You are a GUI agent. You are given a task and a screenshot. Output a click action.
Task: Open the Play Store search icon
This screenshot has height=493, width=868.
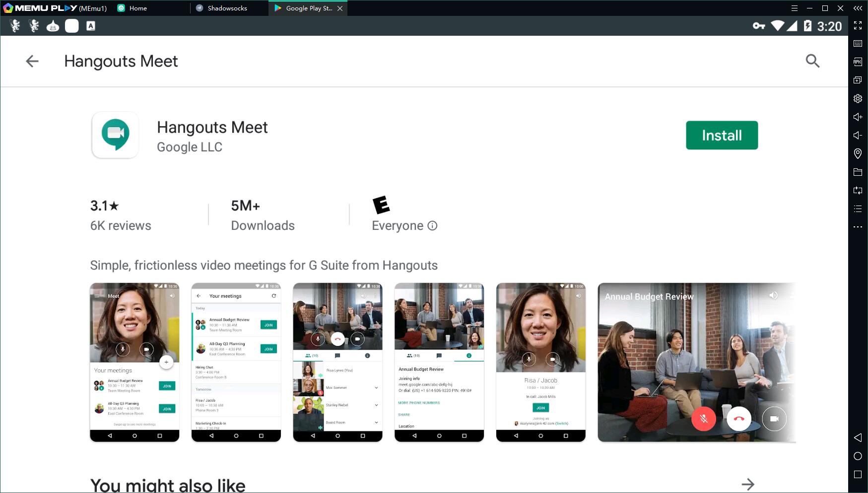(x=812, y=61)
